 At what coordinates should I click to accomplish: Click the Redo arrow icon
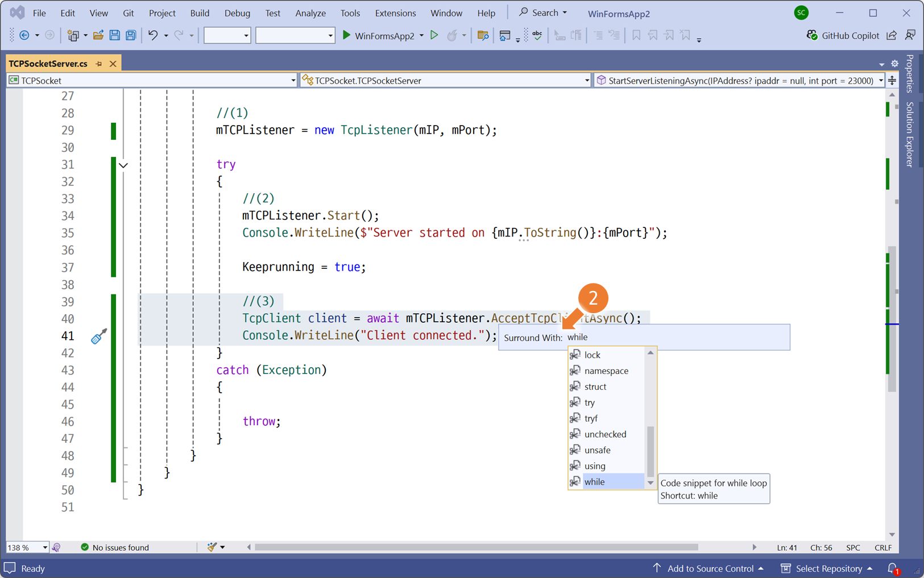(x=179, y=35)
